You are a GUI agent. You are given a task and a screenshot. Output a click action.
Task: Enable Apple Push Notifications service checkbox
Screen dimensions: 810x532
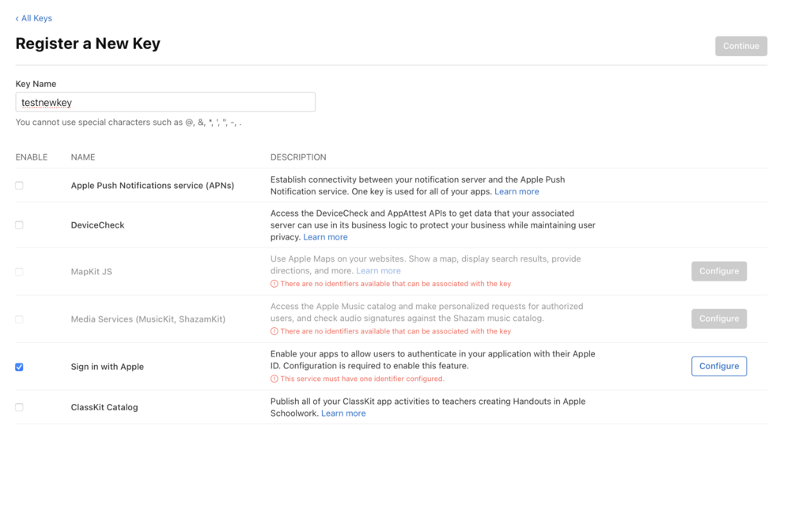pyautogui.click(x=19, y=186)
